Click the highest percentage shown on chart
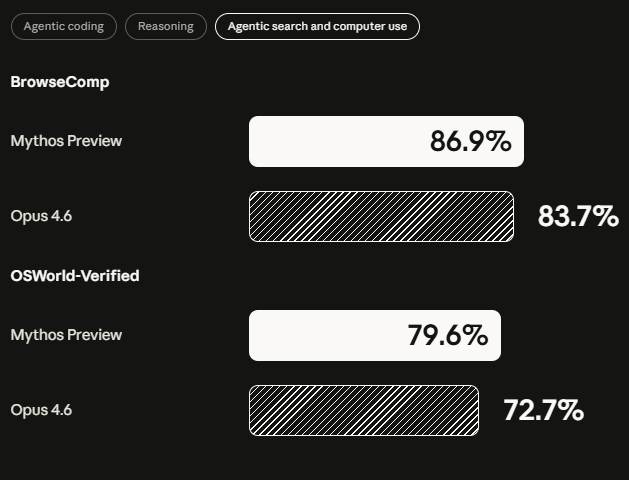629x480 pixels. pos(470,141)
